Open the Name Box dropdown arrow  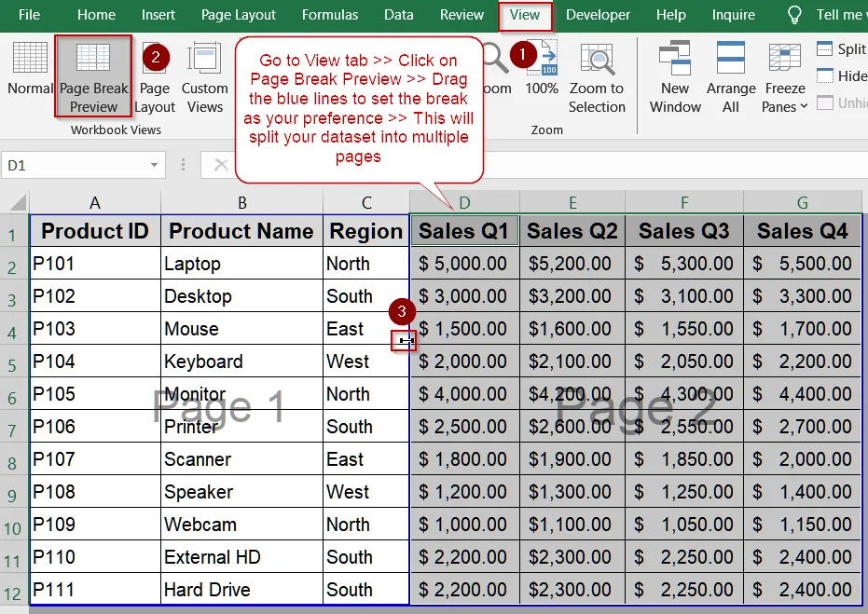[154, 165]
